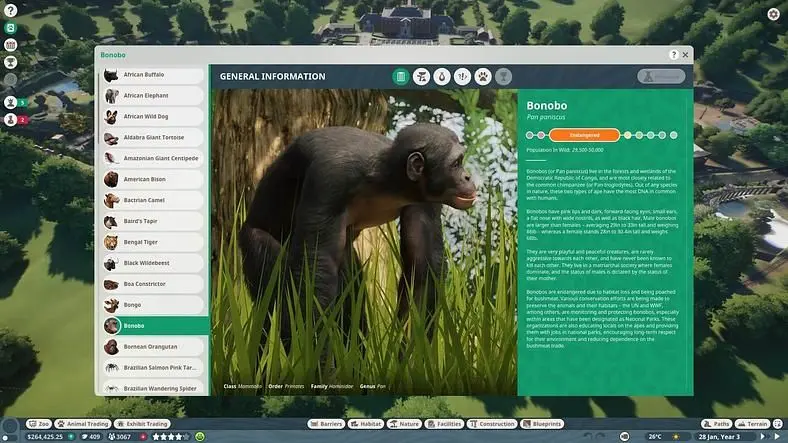Open the Barriers build menu
The width and height of the screenshot is (788, 443).
[x=326, y=424]
